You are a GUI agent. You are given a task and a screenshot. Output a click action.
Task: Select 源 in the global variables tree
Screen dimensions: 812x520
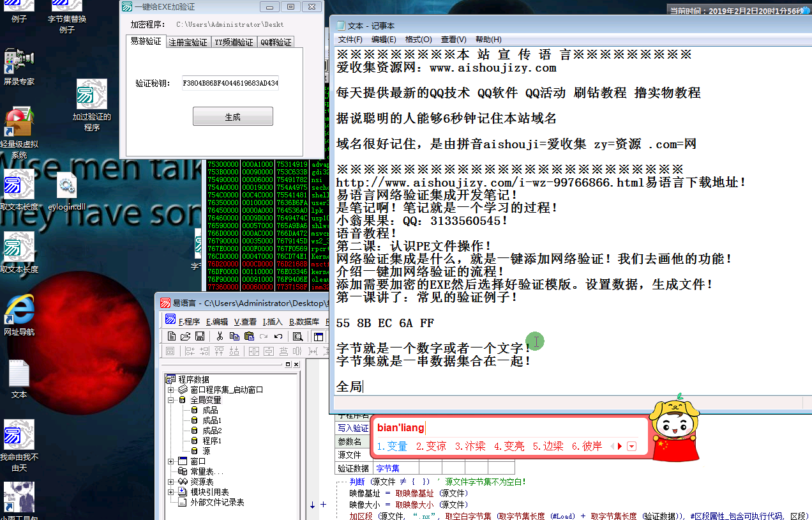(206, 451)
